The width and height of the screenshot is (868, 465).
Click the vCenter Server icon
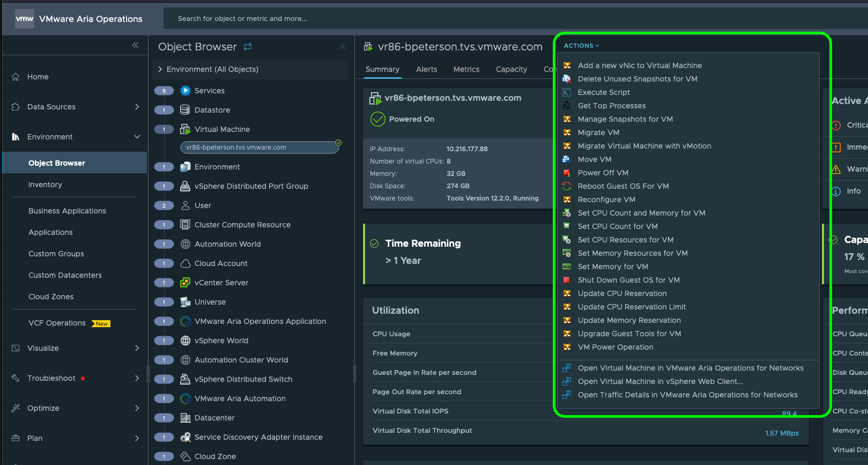point(186,283)
